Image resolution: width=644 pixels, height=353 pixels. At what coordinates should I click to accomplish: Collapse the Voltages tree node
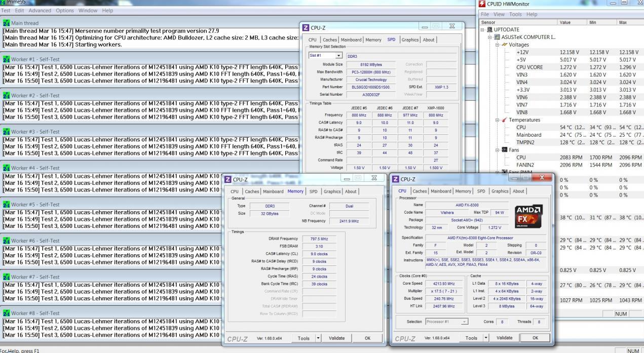tap(498, 45)
